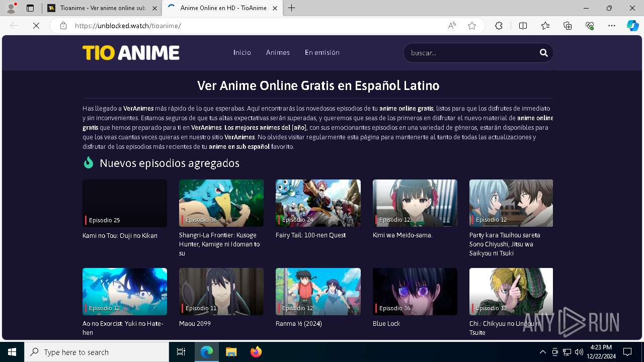Screen dimensions: 644x362
Task: Stop loading the page with X button
Action: [x=36, y=26]
